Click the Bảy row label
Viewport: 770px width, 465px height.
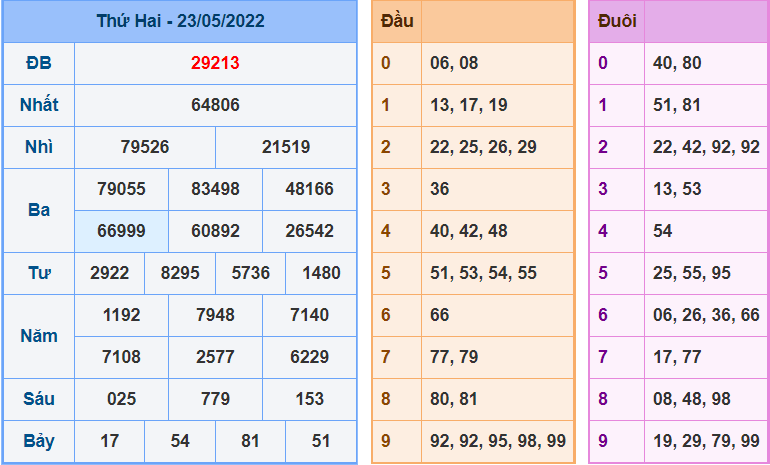click(39, 441)
